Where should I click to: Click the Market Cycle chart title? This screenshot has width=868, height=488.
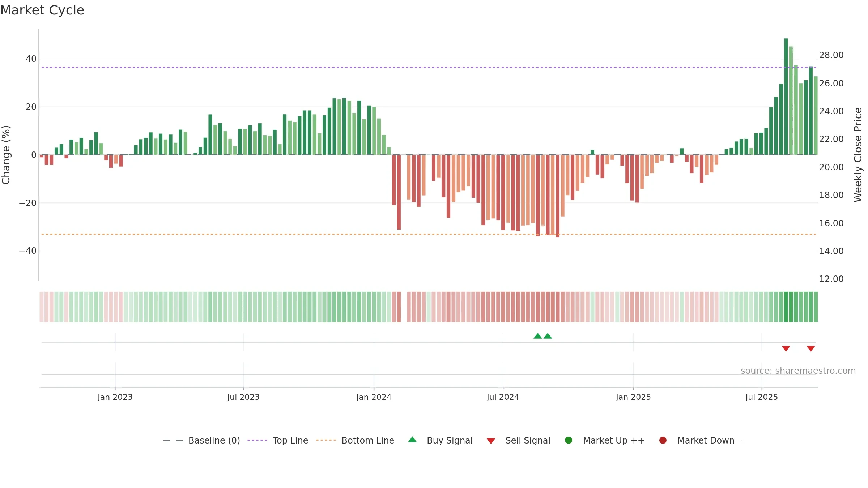42,10
